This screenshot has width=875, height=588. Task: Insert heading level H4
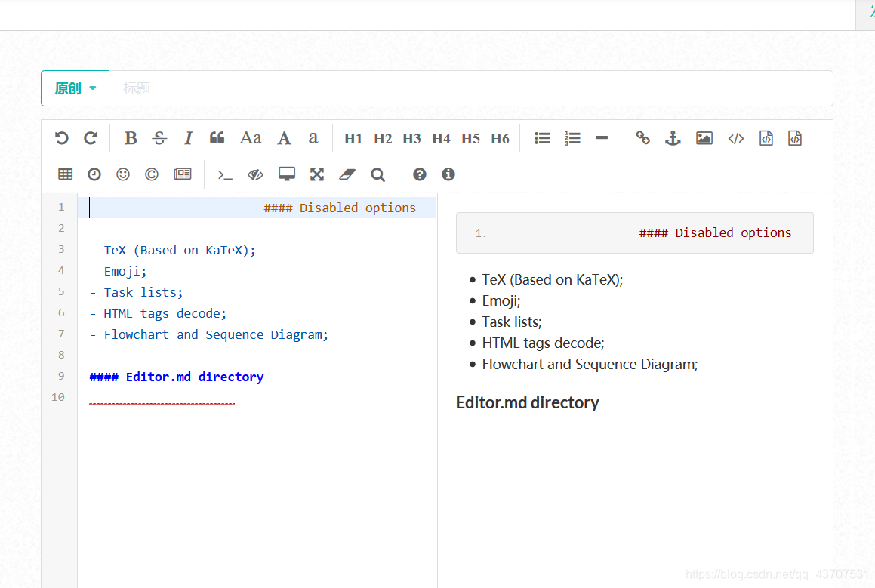pos(441,138)
